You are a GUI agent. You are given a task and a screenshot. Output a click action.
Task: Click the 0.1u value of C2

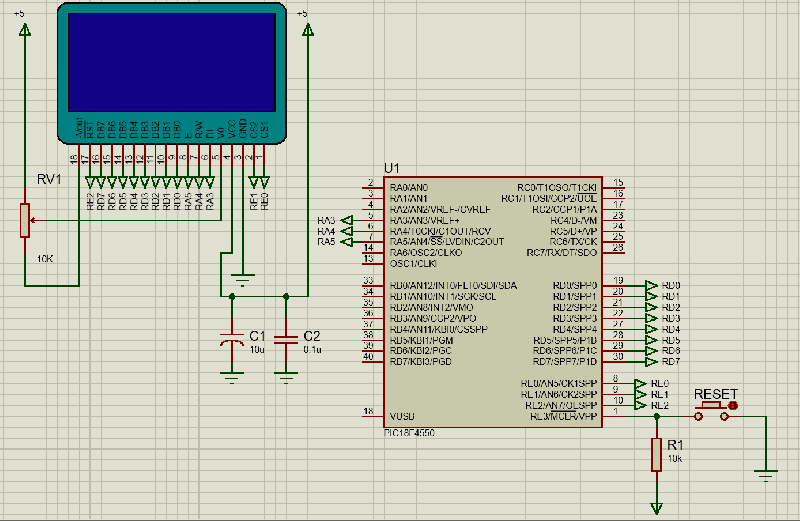coord(312,350)
